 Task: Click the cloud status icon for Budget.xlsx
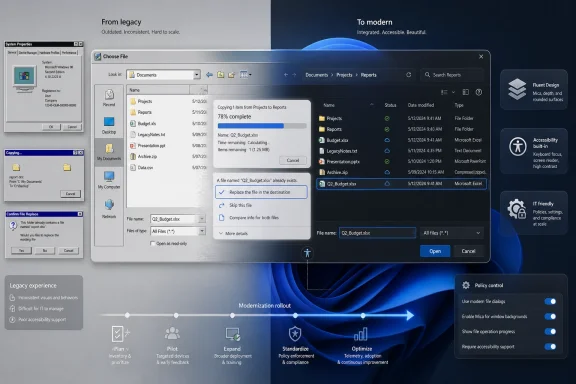pos(387,140)
